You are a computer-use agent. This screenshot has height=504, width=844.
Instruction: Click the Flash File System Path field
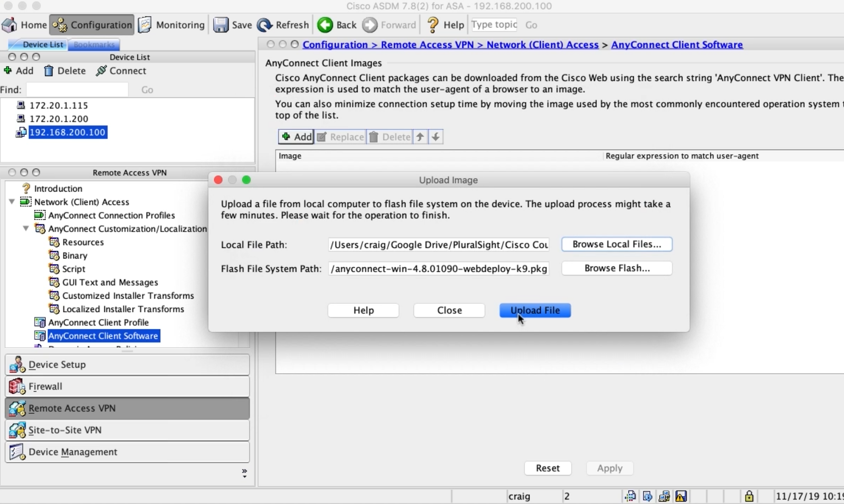pyautogui.click(x=439, y=269)
